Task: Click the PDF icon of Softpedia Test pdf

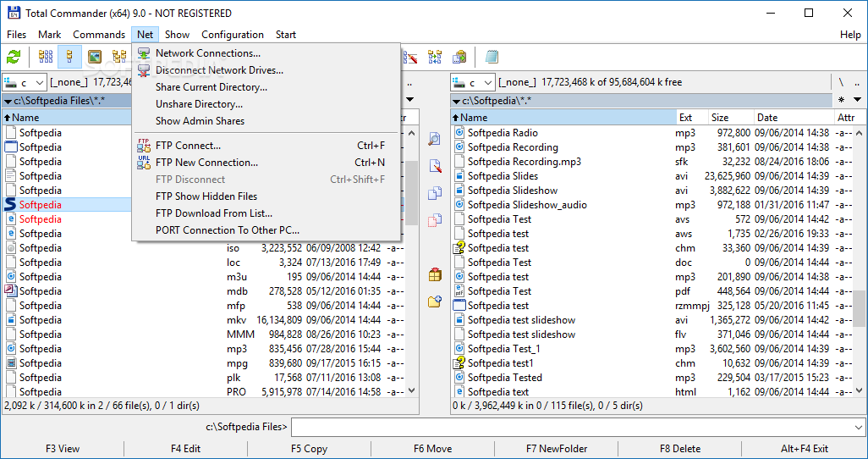Action: pos(459,291)
